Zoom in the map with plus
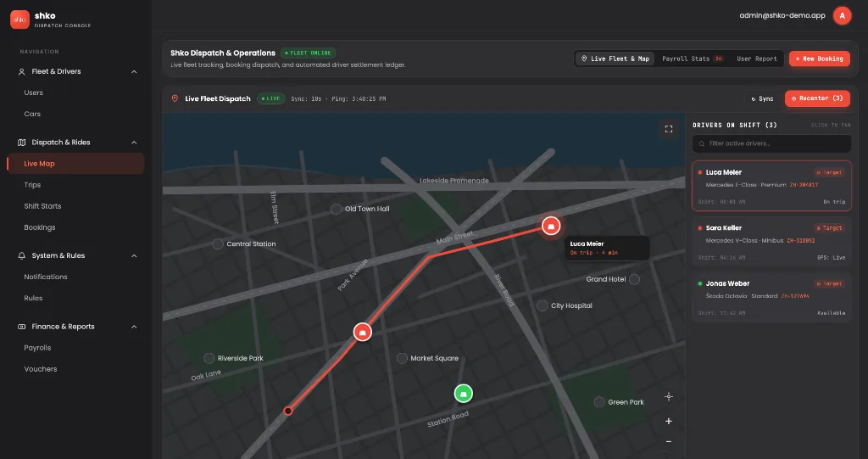Image resolution: width=868 pixels, height=459 pixels. tap(669, 422)
